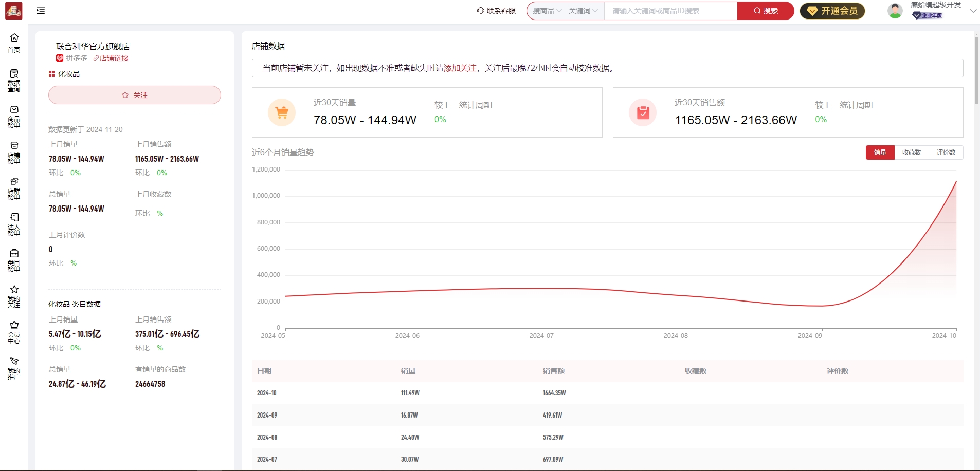Toggle follow with the 关注 star button
The image size is (980, 471).
134,95
